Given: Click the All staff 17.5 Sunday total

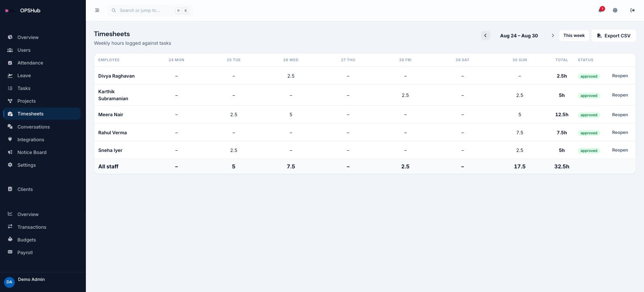Looking at the screenshot, I should pyautogui.click(x=520, y=166).
